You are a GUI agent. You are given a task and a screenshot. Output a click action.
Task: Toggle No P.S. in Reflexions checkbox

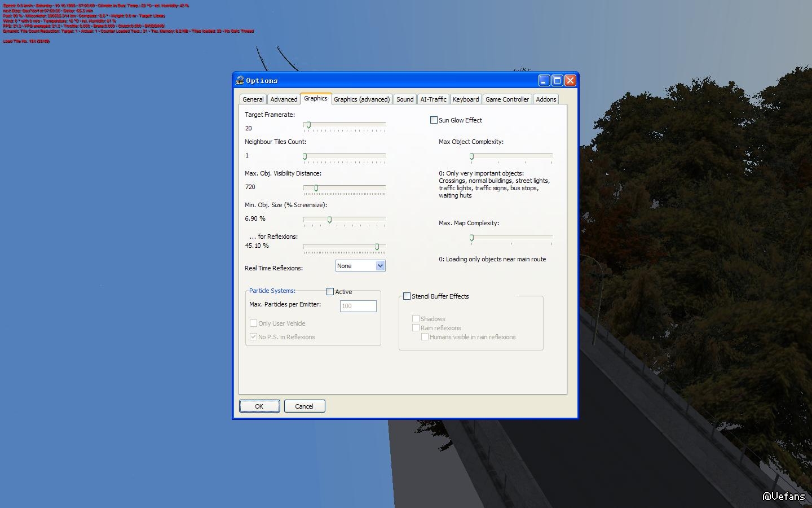tap(253, 337)
